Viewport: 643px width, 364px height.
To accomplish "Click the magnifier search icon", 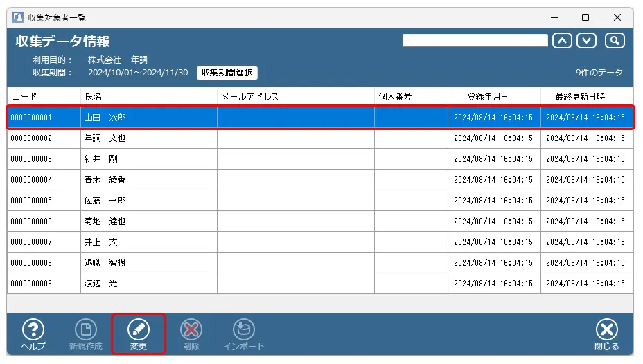I will pyautogui.click(x=615, y=40).
